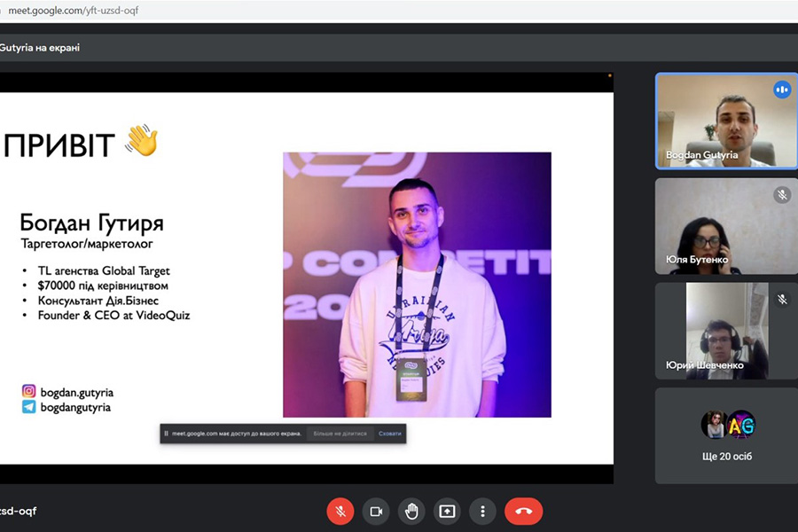
Task: Click the bogdan.gutyria Instagram handle text
Action: pos(77,392)
